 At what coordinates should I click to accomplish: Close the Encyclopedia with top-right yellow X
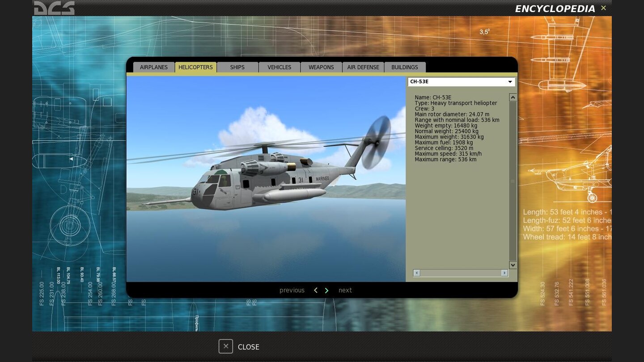pyautogui.click(x=603, y=8)
